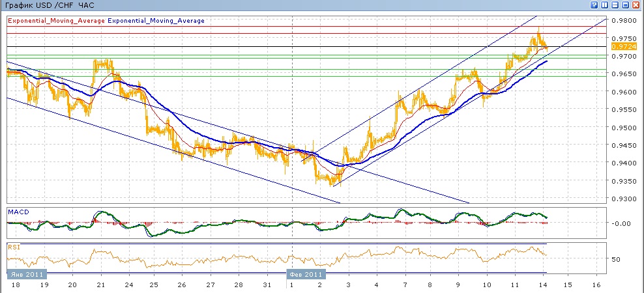Click date 14 on the time axis
This screenshot has height=293, width=644.
543,285
